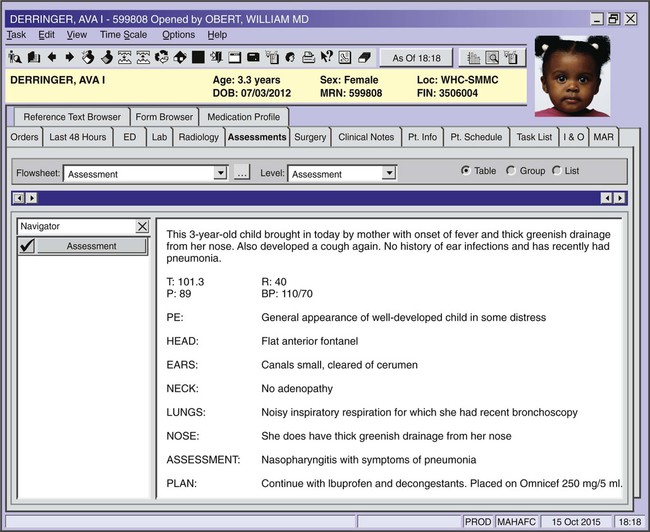Click the right arrow forward icon
The width and height of the screenshot is (650, 532).
pos(69,57)
